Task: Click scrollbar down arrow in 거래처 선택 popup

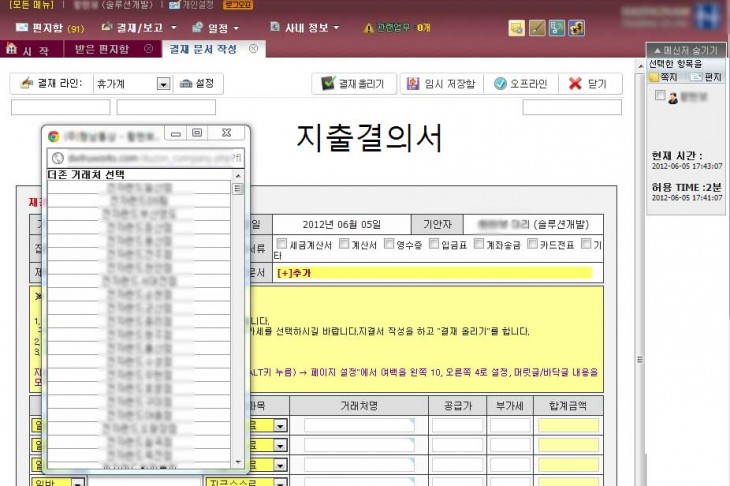Action: click(x=238, y=461)
